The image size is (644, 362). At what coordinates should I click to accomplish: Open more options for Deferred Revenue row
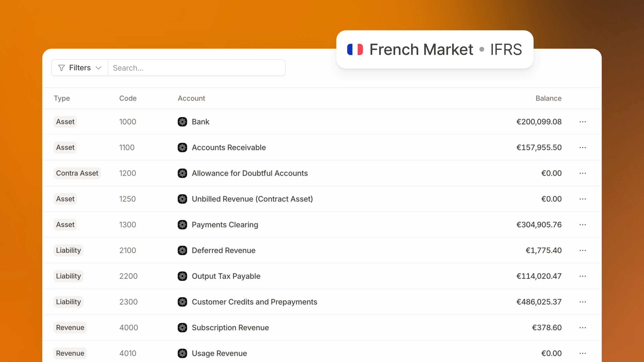[x=583, y=250]
